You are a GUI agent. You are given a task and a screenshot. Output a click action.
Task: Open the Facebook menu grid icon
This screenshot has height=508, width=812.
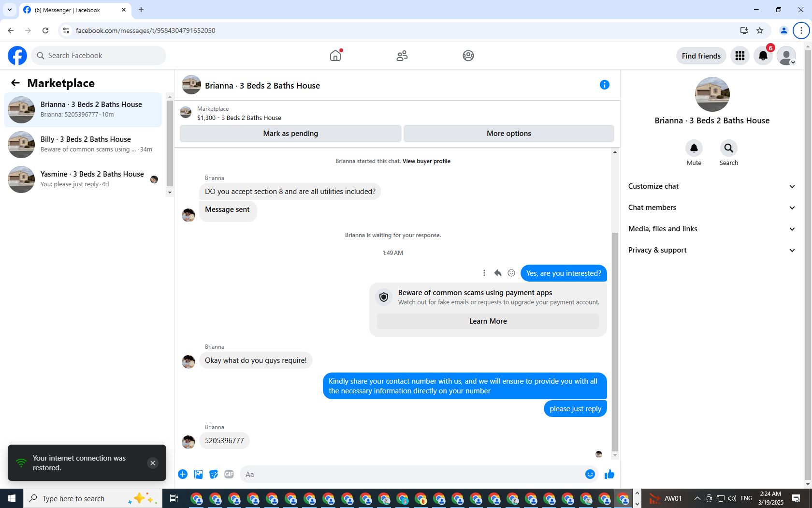[740, 56]
